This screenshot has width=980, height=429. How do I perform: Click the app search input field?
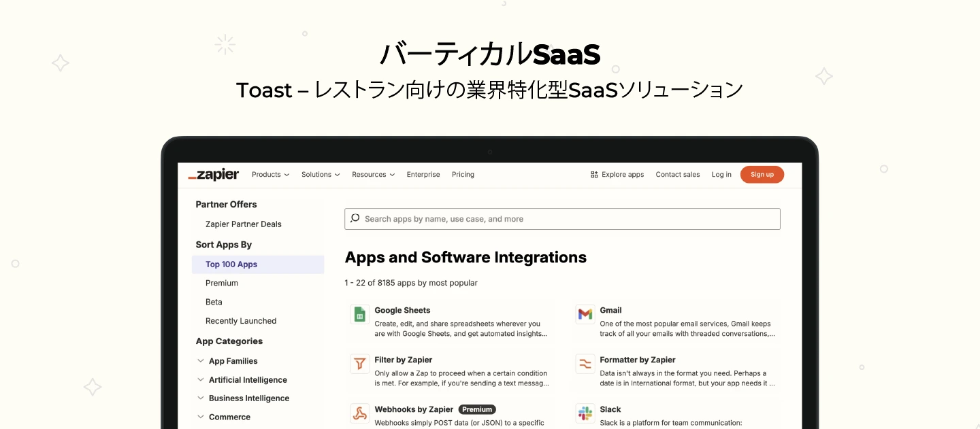coord(562,218)
